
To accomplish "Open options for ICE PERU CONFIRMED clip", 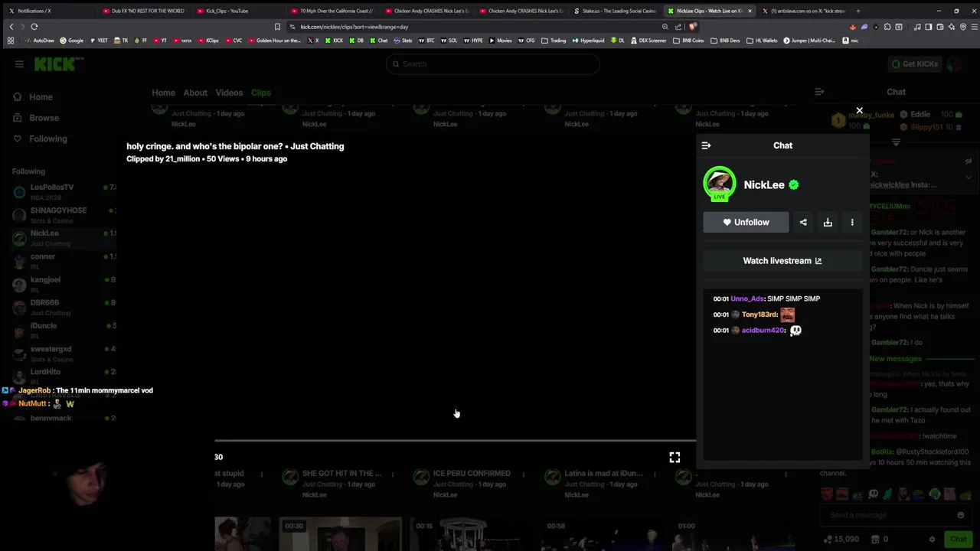I will click(x=524, y=474).
